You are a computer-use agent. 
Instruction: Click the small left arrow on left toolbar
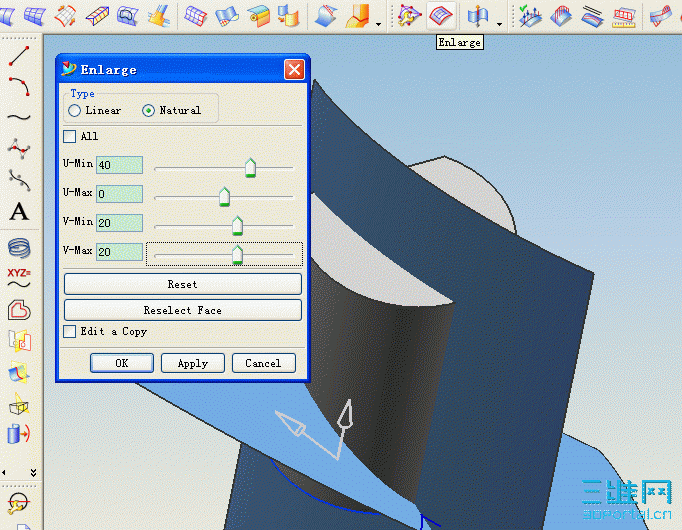point(4,472)
